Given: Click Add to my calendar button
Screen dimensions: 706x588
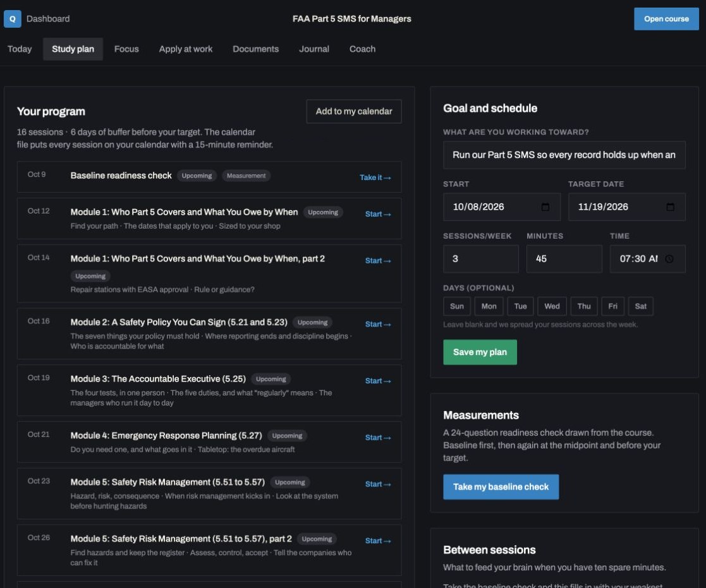Looking at the screenshot, I should coord(354,111).
